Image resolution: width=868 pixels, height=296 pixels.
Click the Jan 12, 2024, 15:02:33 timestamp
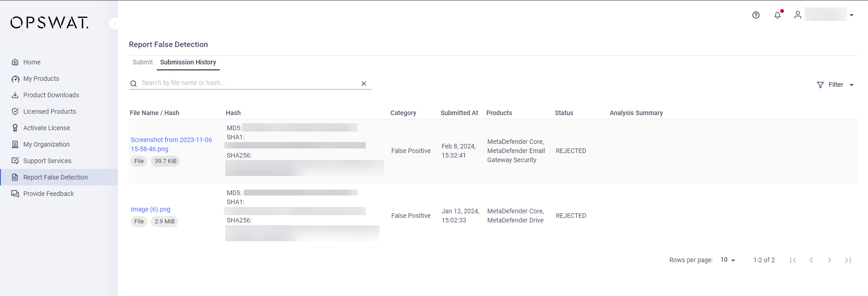coord(460,216)
